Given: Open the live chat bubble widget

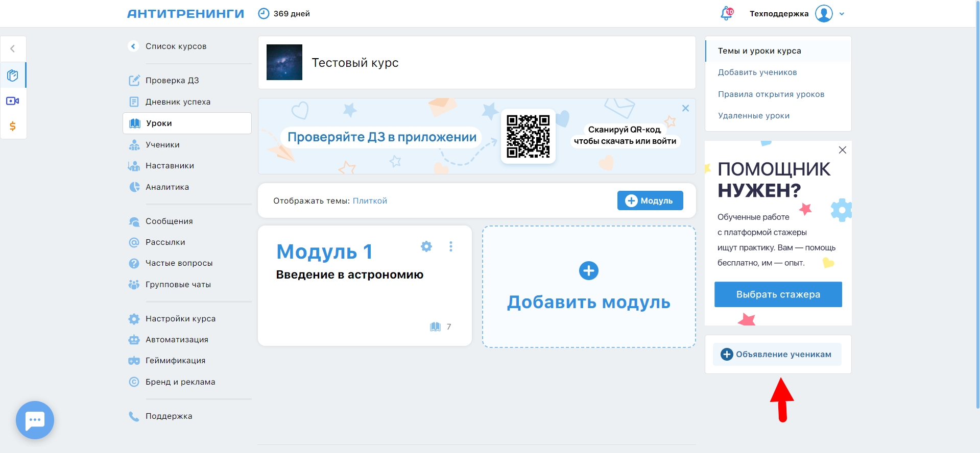Looking at the screenshot, I should coord(35,420).
